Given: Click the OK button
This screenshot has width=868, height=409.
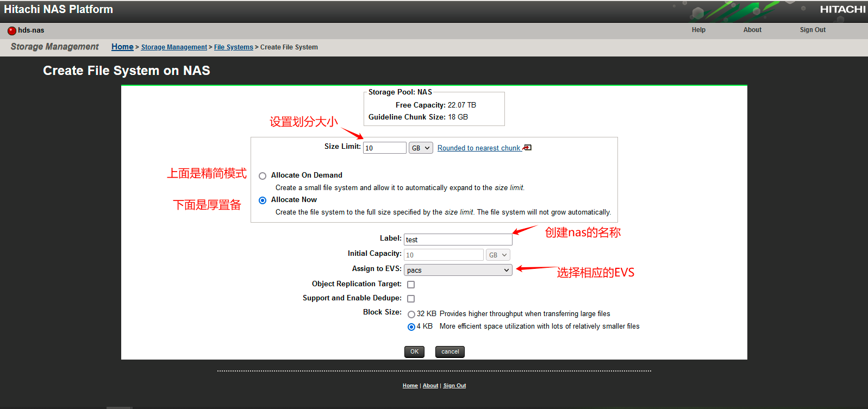Looking at the screenshot, I should (x=414, y=351).
